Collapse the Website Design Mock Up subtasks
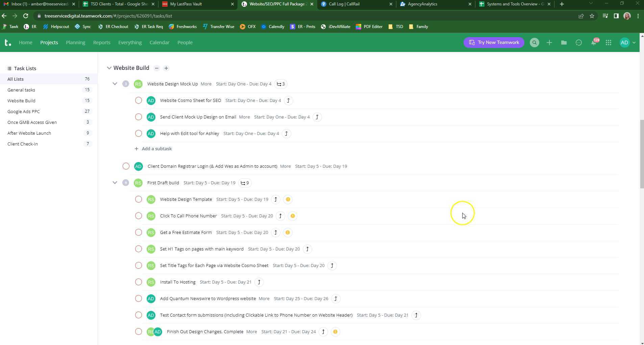This screenshot has height=345, width=644. tap(115, 84)
